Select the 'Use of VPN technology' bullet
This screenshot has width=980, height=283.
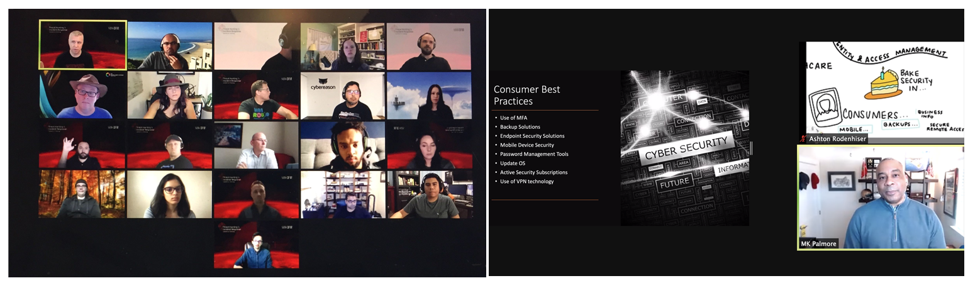pos(527,181)
